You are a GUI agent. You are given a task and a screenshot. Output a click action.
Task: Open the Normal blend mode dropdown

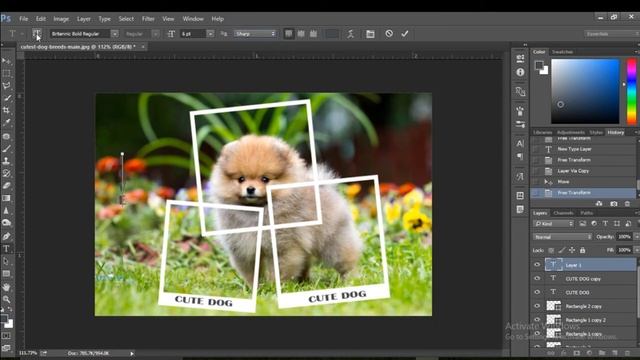point(562,237)
